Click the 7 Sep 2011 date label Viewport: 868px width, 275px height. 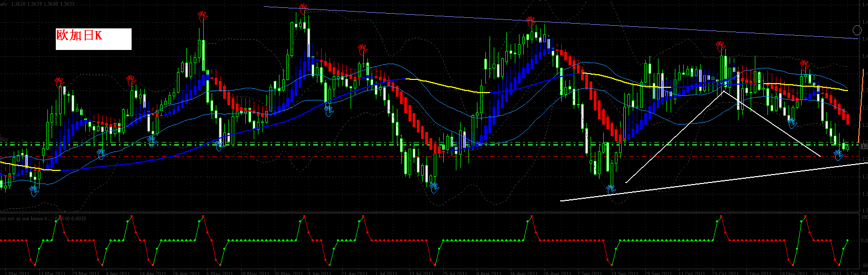point(590,273)
